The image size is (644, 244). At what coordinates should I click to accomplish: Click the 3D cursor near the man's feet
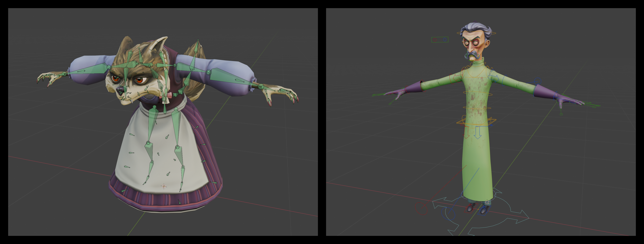pos(487,202)
